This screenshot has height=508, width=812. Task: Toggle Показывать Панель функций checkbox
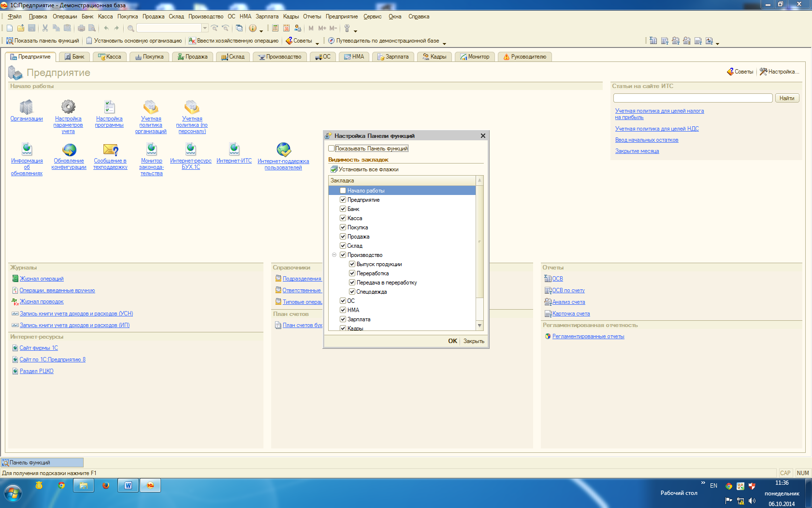tap(331, 149)
